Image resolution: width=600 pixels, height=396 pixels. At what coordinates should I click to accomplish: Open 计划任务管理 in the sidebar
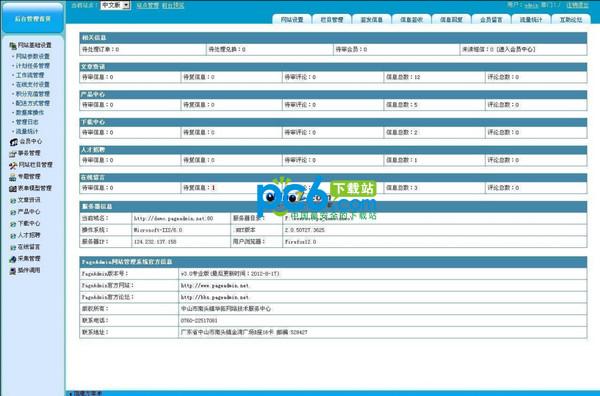coord(33,66)
